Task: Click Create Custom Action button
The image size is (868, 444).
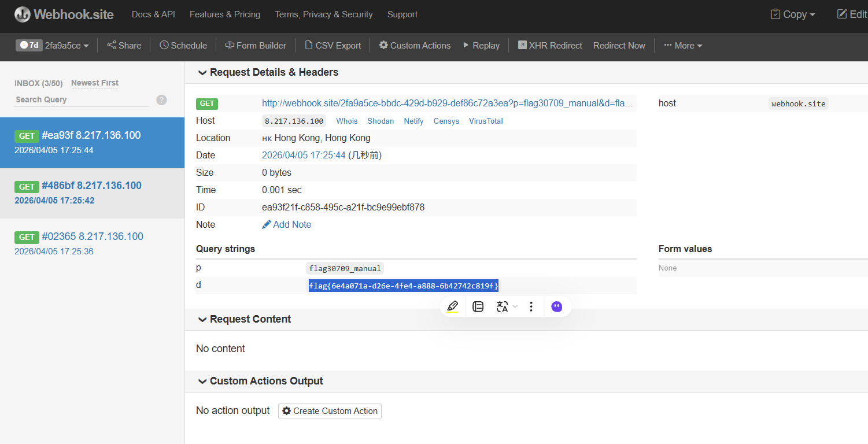Action: tap(330, 411)
